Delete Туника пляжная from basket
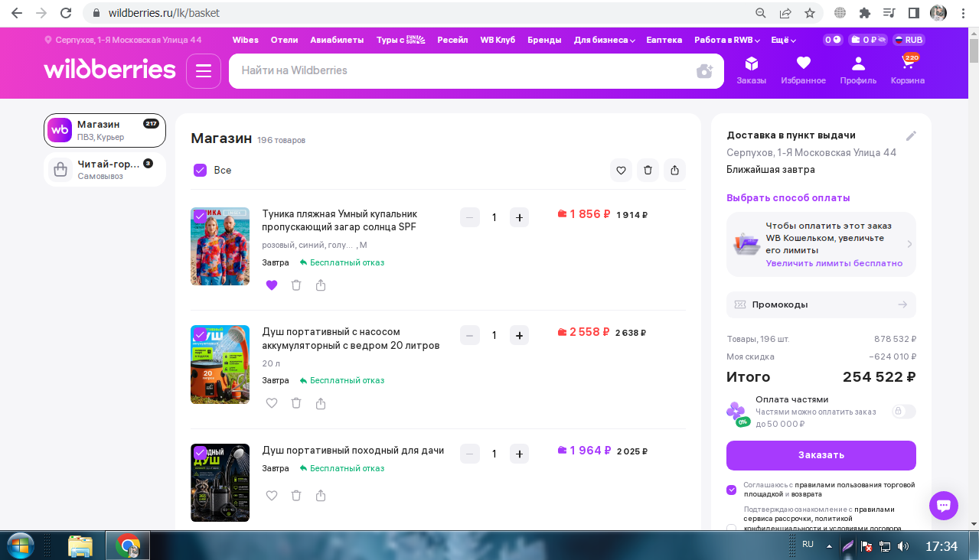This screenshot has width=979, height=560. tap(296, 285)
